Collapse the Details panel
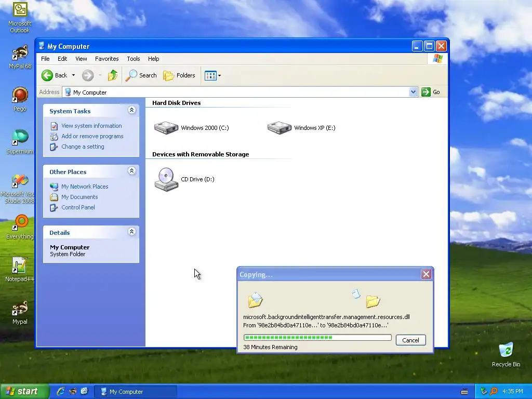The height and width of the screenshot is (399, 532). point(131,231)
